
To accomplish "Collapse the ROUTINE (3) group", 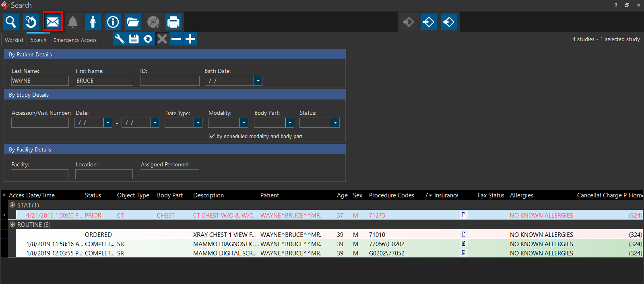I will 12,224.
